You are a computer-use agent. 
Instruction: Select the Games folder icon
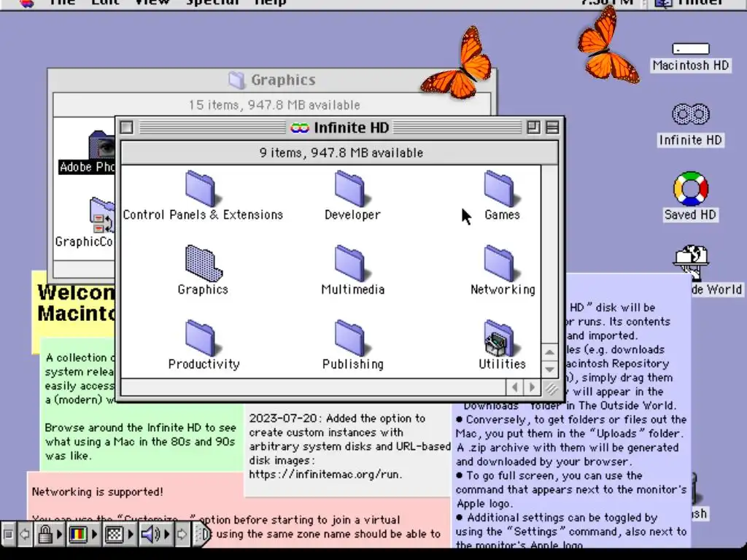500,189
